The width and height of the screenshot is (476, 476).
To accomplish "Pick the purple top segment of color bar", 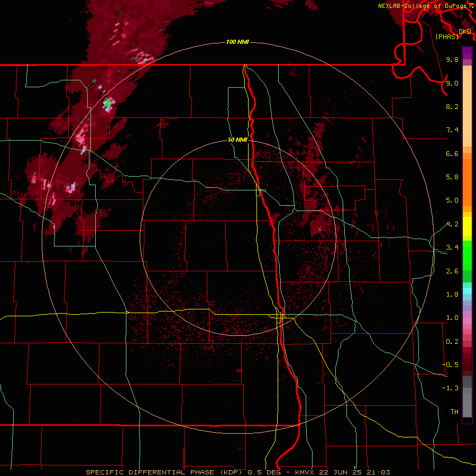I will pos(467,53).
